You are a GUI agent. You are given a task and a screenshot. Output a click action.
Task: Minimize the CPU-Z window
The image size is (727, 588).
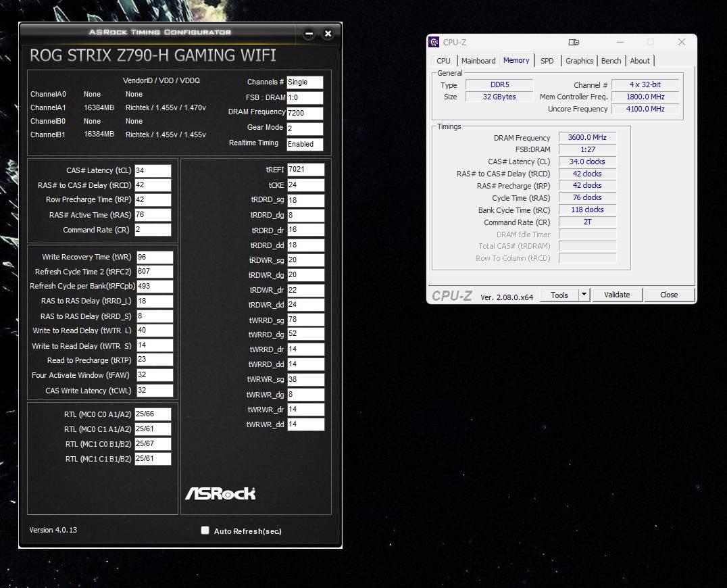(620, 42)
